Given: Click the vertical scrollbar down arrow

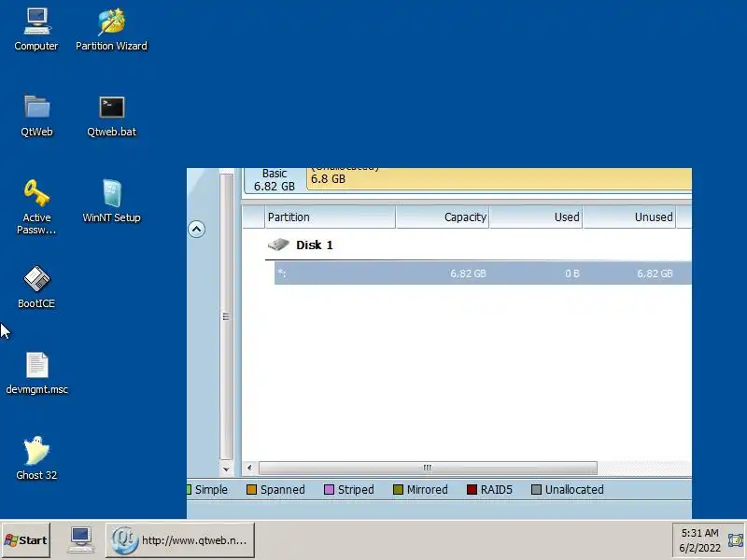Looking at the screenshot, I should point(226,469).
